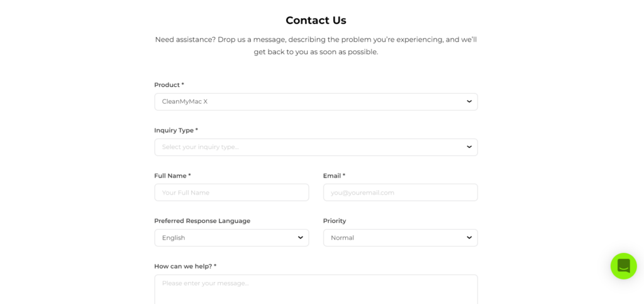
Task: Click the 'Product *' field label
Action: click(x=169, y=85)
